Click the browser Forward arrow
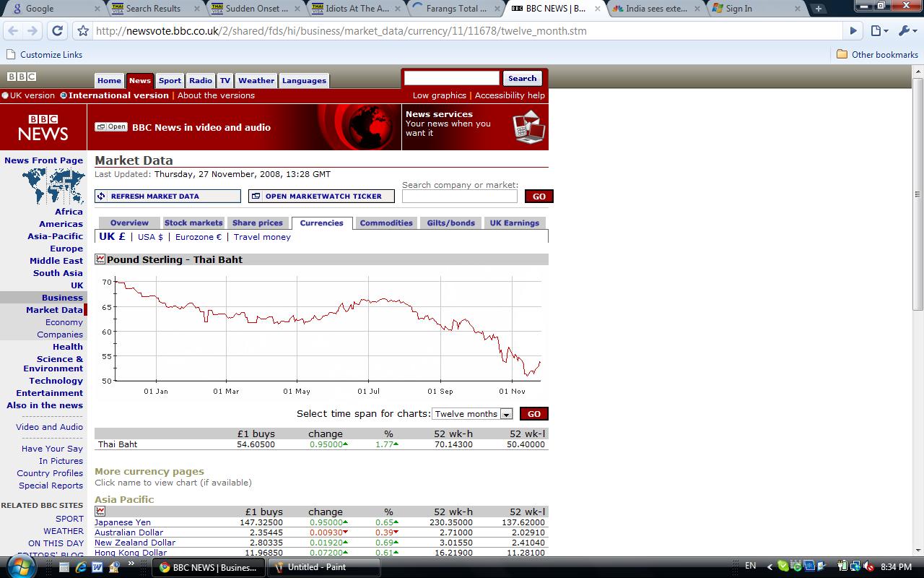 [x=32, y=31]
